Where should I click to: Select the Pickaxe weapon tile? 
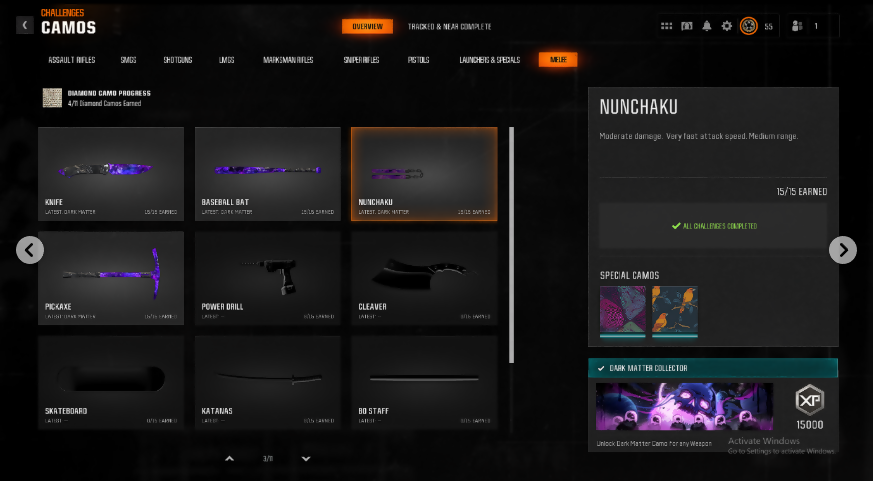click(x=111, y=277)
